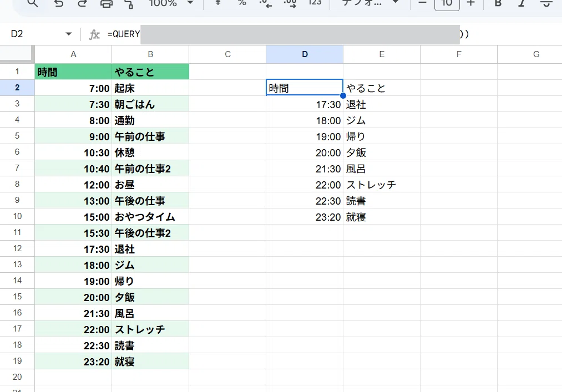Apply percent format to cell
The width and height of the screenshot is (562, 392).
pos(242,3)
